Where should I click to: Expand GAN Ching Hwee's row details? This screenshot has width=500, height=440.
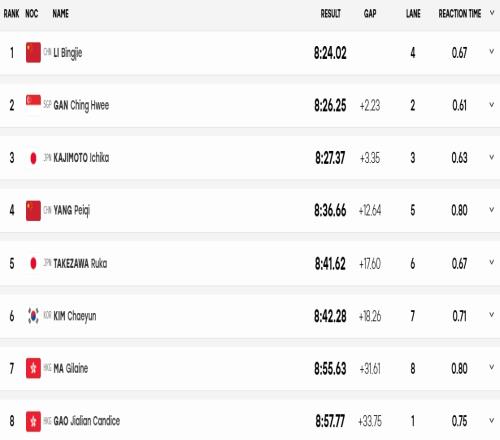pos(491,105)
